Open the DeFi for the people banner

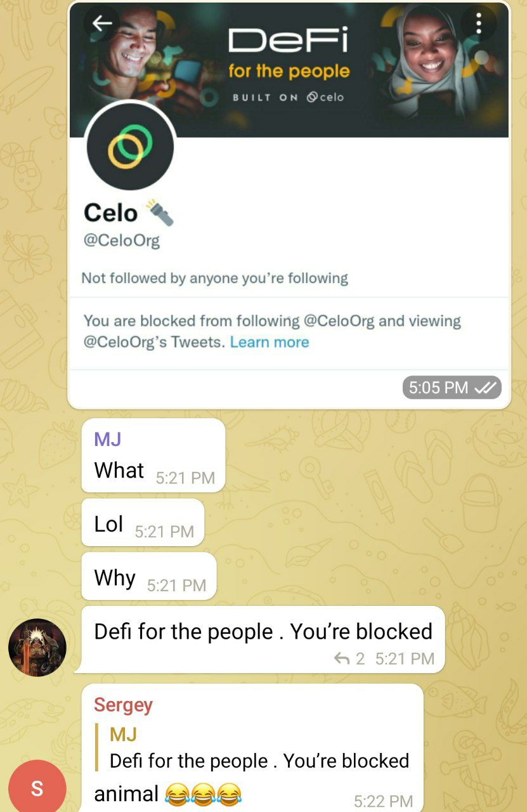(289, 70)
